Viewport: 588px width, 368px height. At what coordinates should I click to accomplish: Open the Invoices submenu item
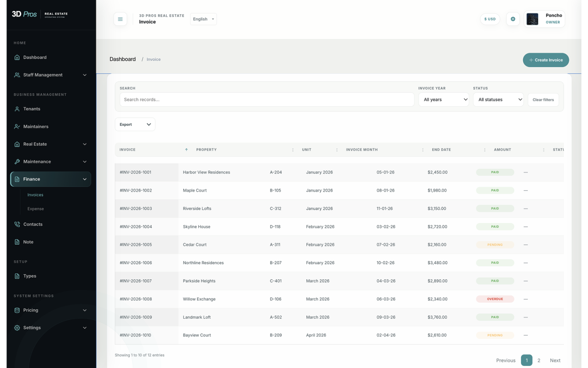click(35, 195)
